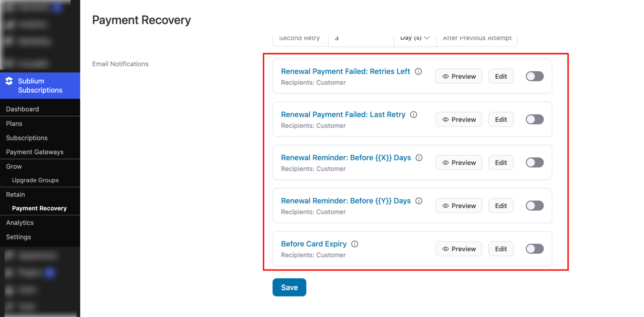Enable the Renewal Payment Failed: Retries Left notification
The width and height of the screenshot is (644, 317).
pos(534,76)
